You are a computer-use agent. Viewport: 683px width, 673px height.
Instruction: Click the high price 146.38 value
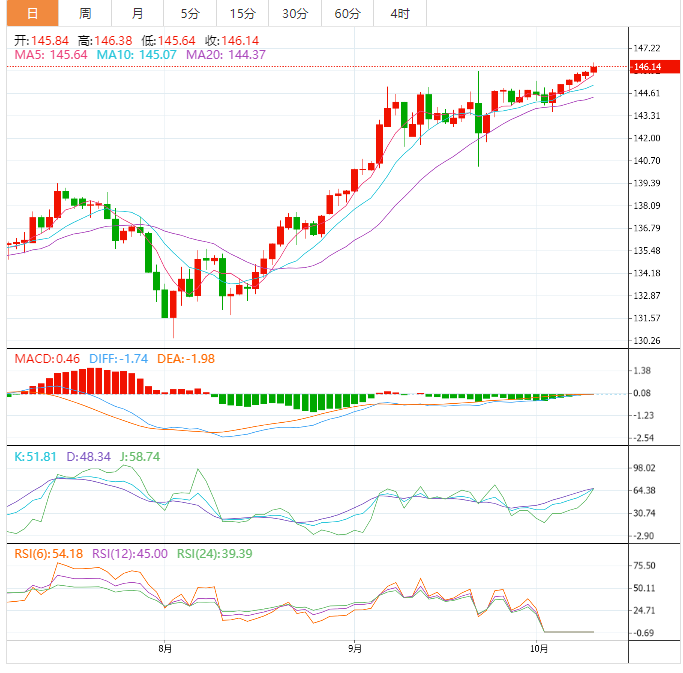click(113, 41)
